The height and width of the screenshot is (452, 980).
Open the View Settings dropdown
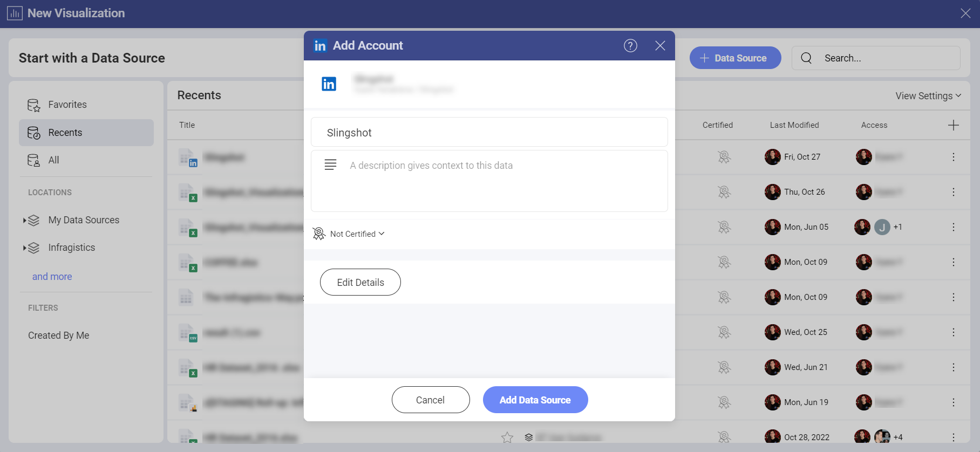(928, 95)
